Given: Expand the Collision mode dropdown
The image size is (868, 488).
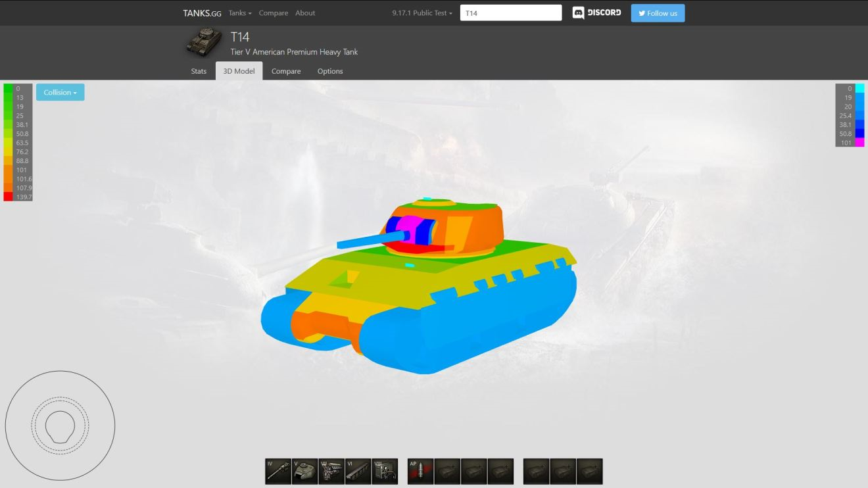Looking at the screenshot, I should coord(60,93).
